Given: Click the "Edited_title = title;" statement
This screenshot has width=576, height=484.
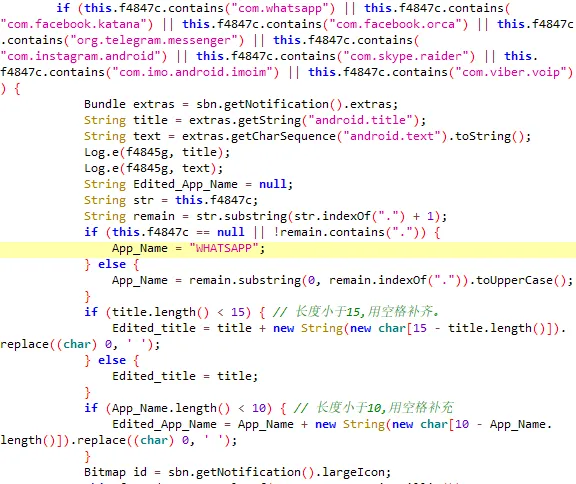Looking at the screenshot, I should (185, 376).
